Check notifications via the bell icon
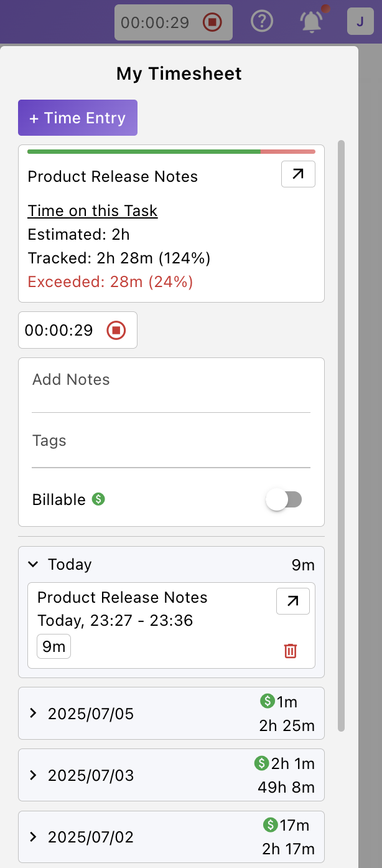 coord(311,21)
